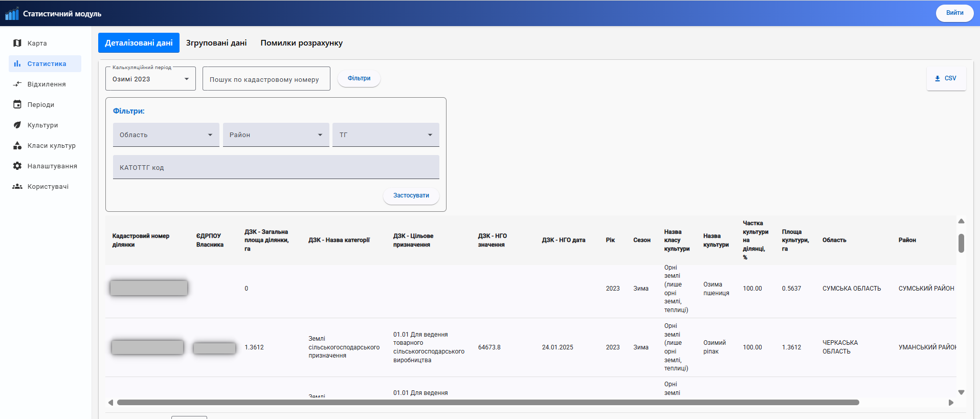The image size is (980, 419).
Task: Download data with the CSV button
Action: coord(946,78)
